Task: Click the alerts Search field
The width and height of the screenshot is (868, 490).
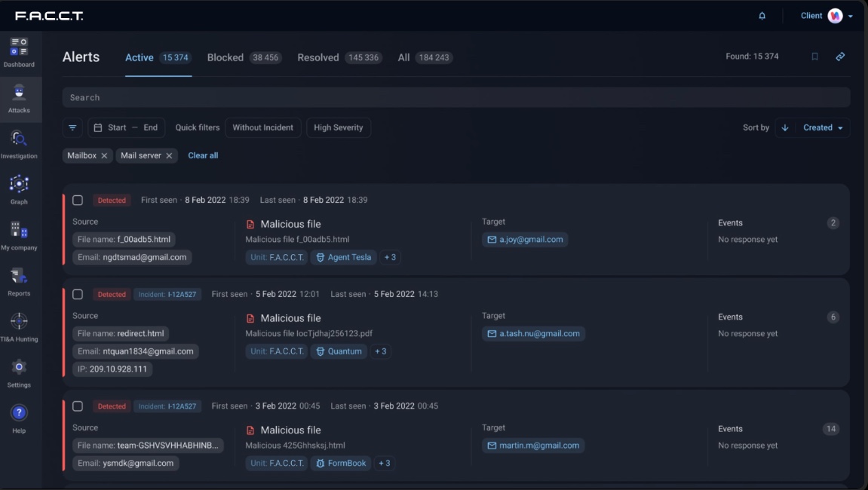Action: (455, 97)
